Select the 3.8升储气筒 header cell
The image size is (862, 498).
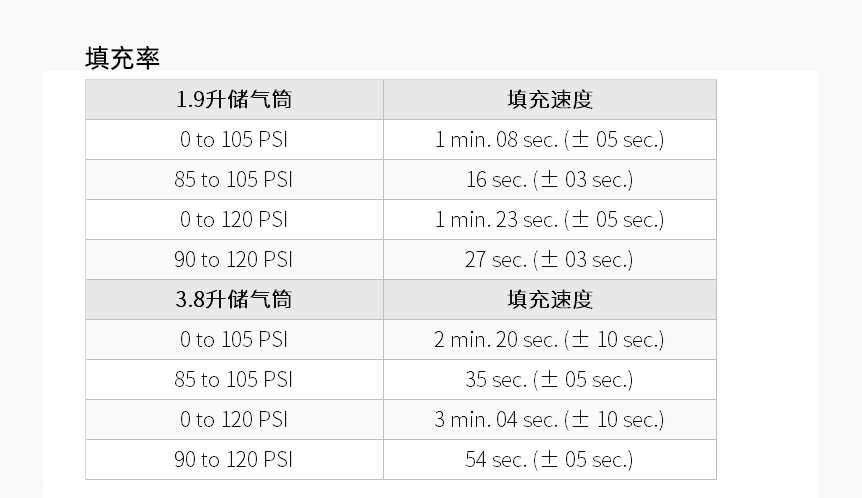click(x=234, y=300)
